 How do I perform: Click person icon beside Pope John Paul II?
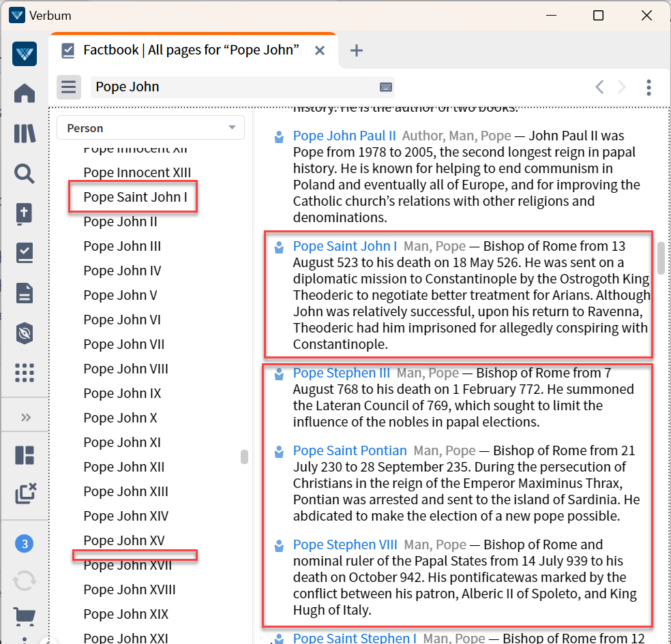tap(279, 137)
